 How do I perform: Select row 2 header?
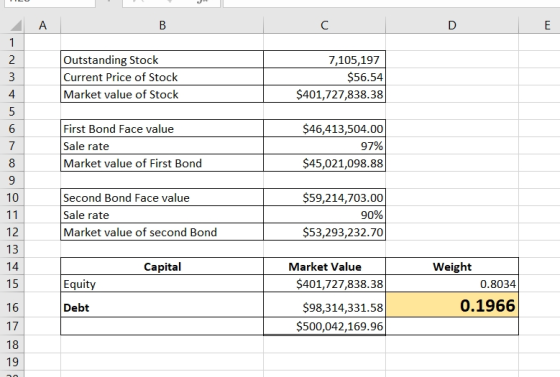(x=12, y=60)
